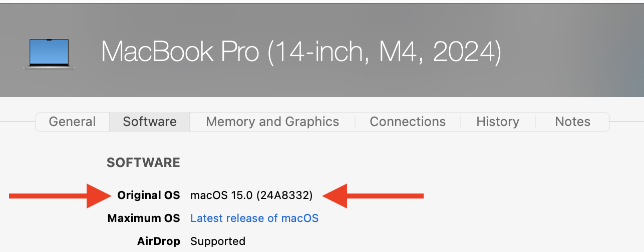
Task: Open the Latest release of macOS link
Action: tap(254, 218)
